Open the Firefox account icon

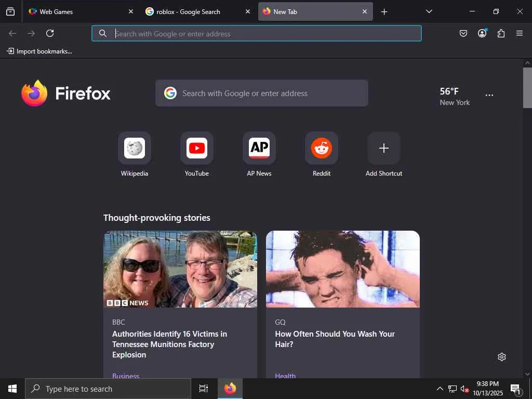pyautogui.click(x=482, y=33)
